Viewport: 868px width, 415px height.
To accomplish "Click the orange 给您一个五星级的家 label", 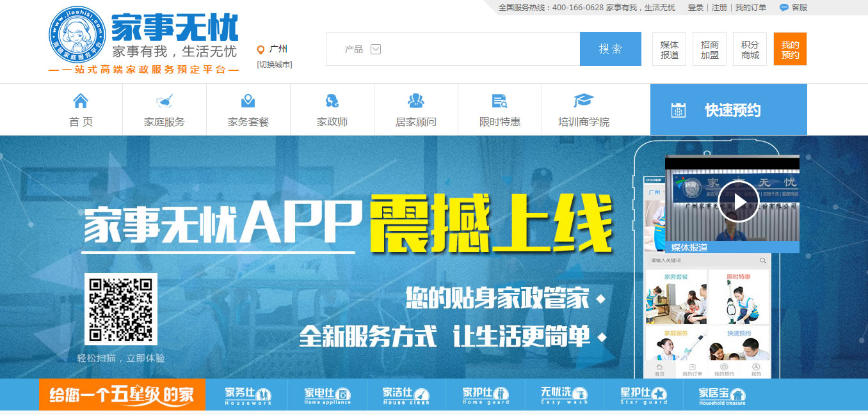I will pos(122,395).
